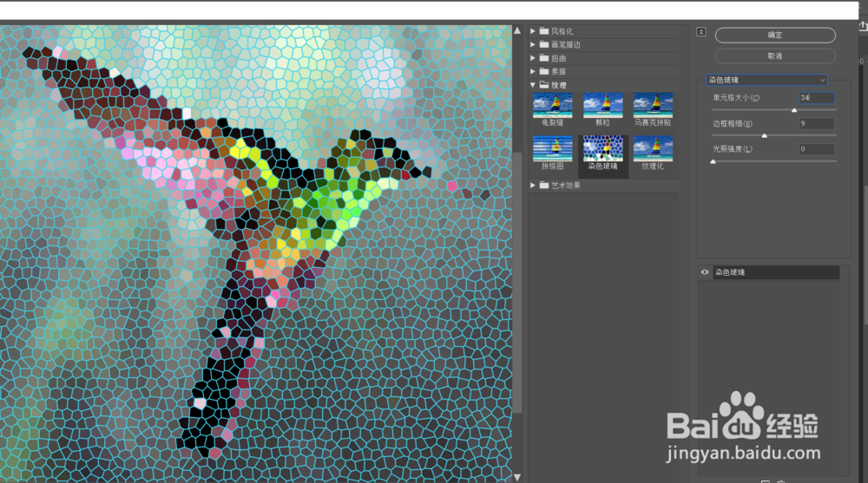Click the 单元格大小 slider handle
868x483 pixels.
click(x=794, y=110)
